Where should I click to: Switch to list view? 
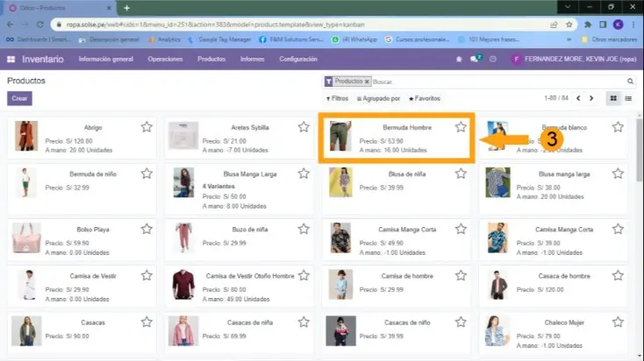628,98
